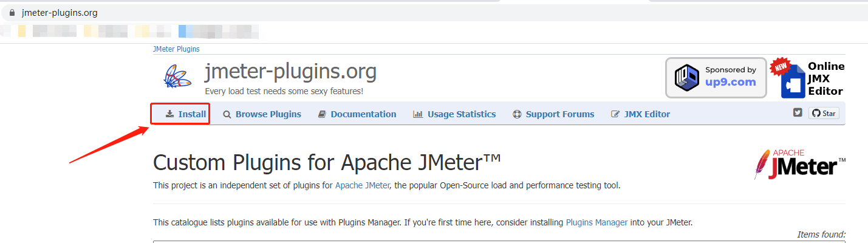868x243 pixels.
Task: Open the Documentation menu item
Action: coord(357,114)
